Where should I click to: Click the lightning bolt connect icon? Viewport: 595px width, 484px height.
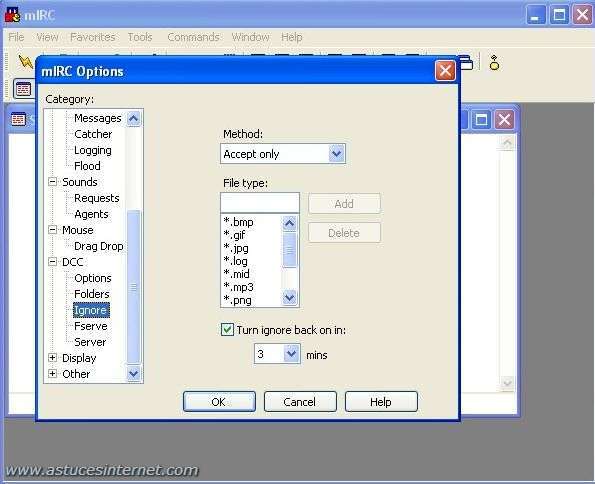coord(25,61)
